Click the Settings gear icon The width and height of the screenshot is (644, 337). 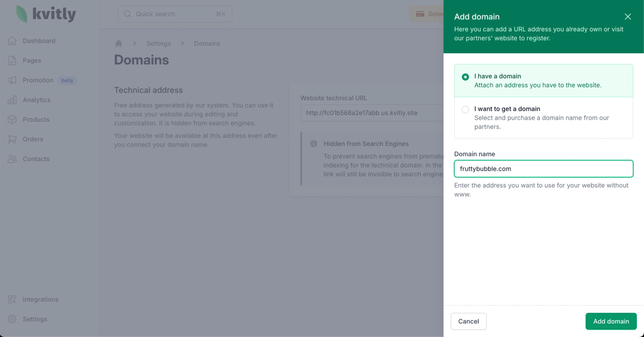coord(12,319)
